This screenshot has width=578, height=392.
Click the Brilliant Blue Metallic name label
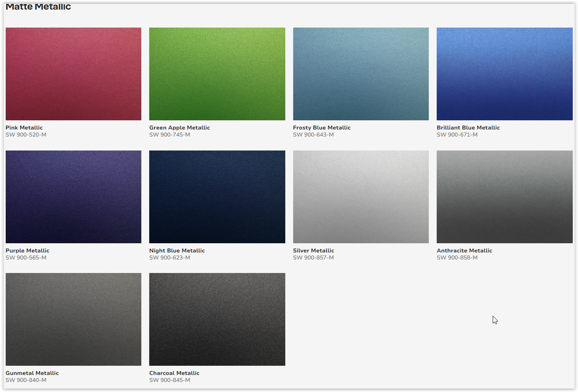(468, 128)
